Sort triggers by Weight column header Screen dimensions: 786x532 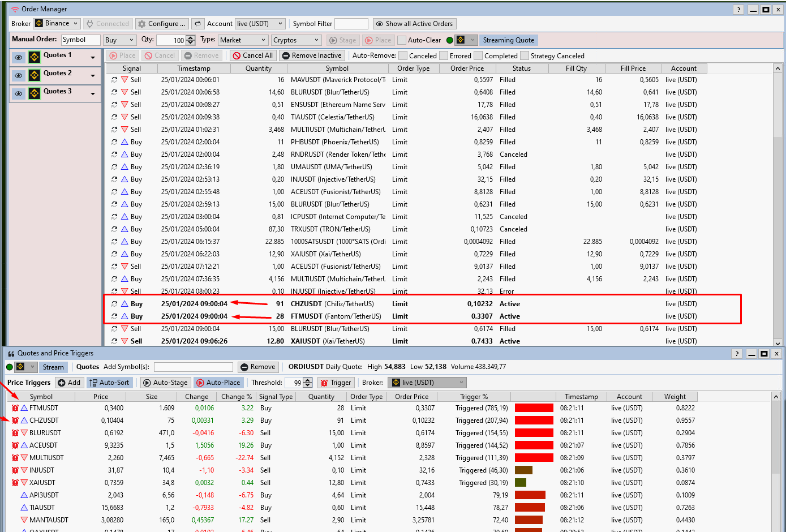pos(675,397)
